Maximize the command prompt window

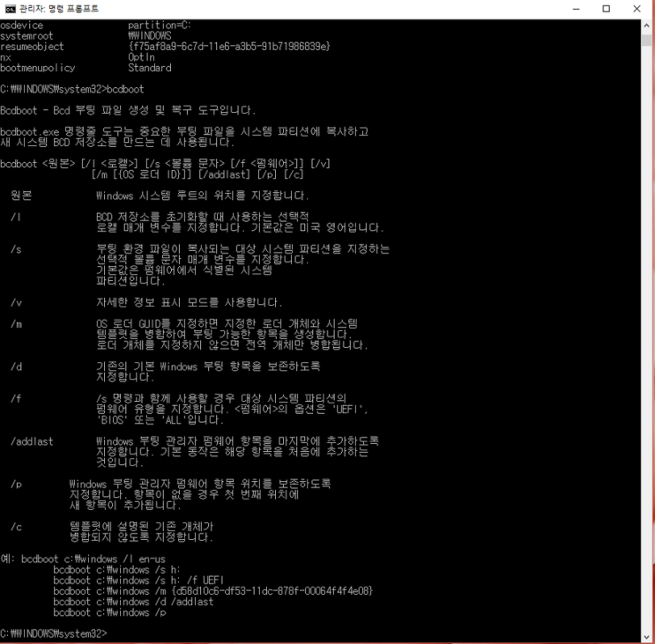607,9
